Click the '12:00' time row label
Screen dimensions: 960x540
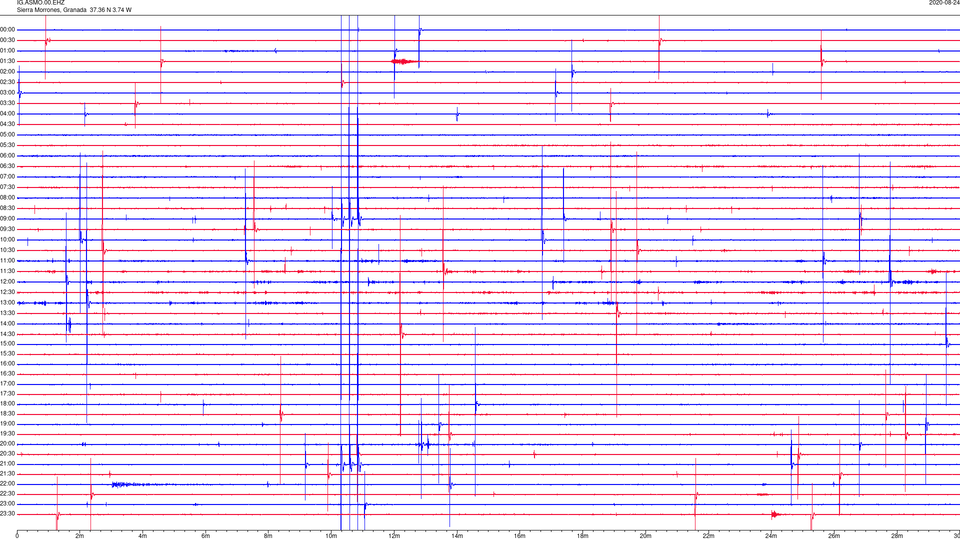coord(8,282)
